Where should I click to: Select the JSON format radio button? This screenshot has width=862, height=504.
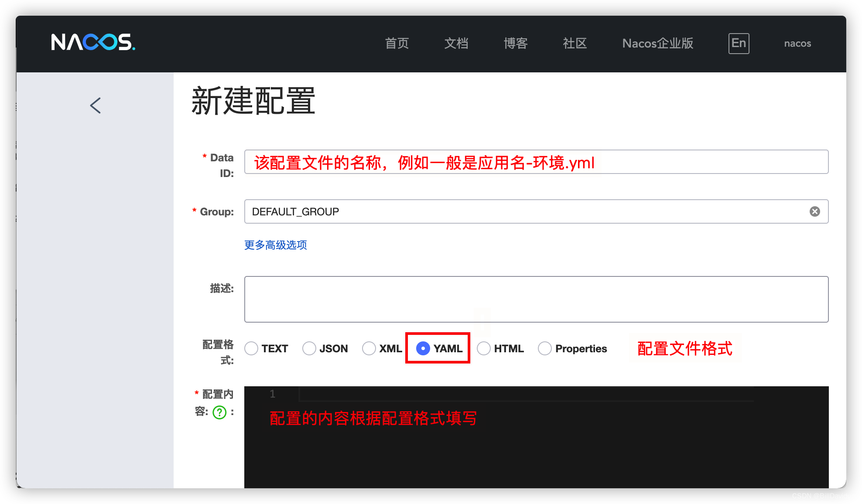point(309,348)
